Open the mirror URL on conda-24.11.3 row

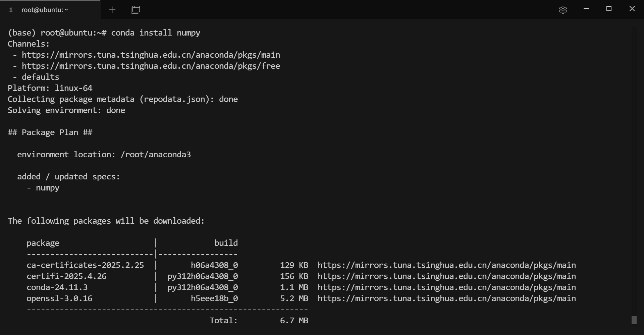tap(446, 287)
